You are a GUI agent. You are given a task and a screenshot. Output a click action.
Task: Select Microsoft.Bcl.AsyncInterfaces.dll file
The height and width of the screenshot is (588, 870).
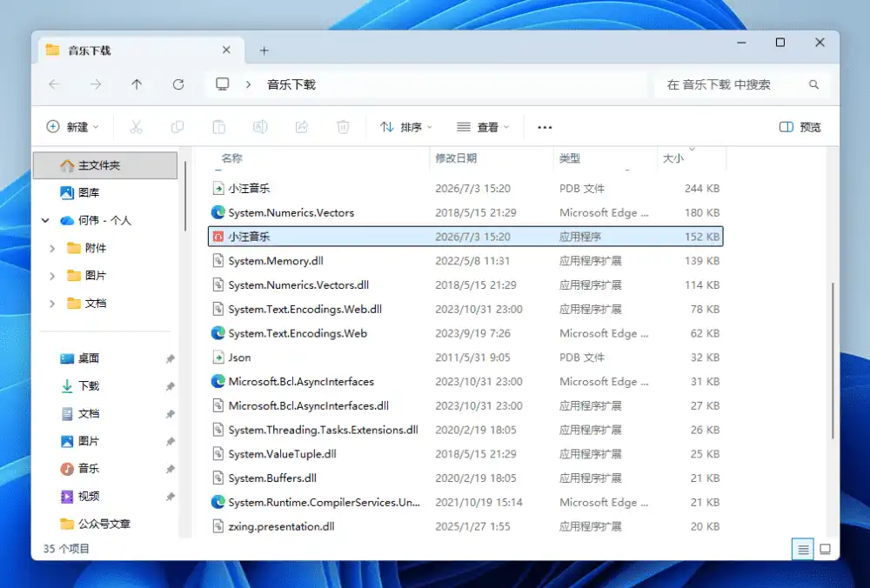(465, 405)
